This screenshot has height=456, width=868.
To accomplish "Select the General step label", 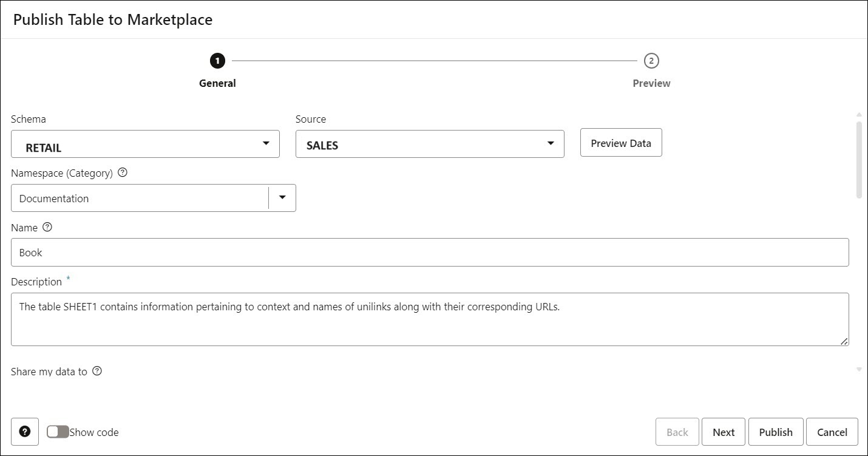I will pos(217,83).
